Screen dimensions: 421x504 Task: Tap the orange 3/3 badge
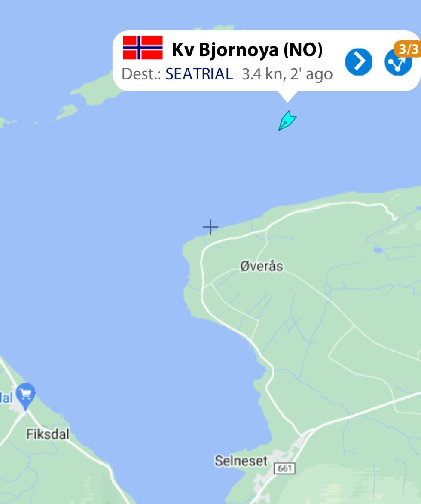(x=408, y=49)
